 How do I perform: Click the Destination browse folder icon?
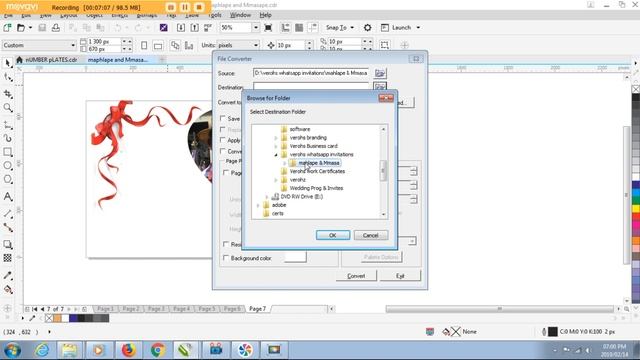tap(380, 86)
